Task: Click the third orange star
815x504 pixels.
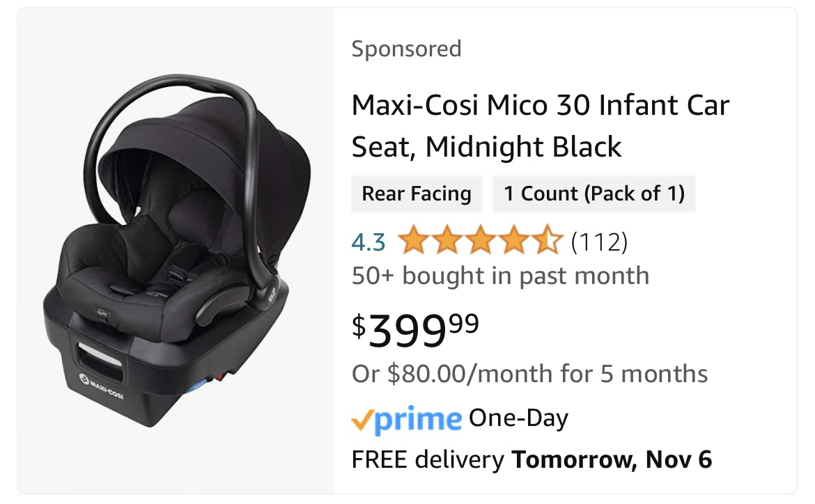Action: (x=481, y=240)
